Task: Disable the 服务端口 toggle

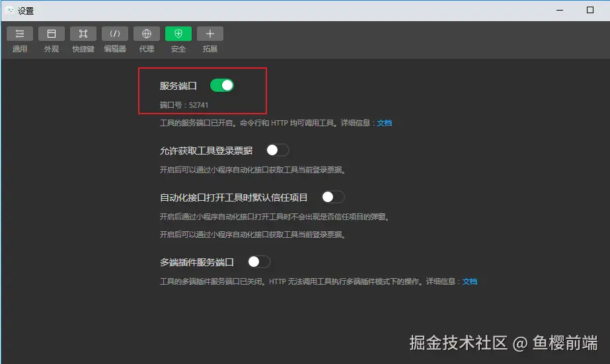Action: point(222,86)
